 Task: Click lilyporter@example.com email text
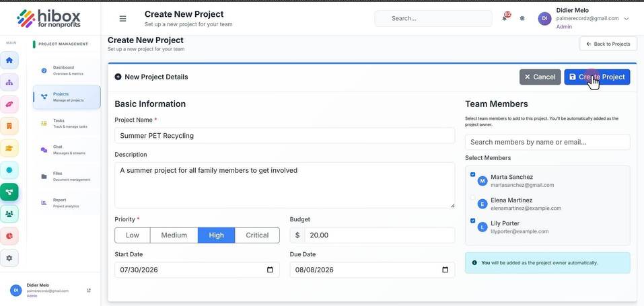520,231
